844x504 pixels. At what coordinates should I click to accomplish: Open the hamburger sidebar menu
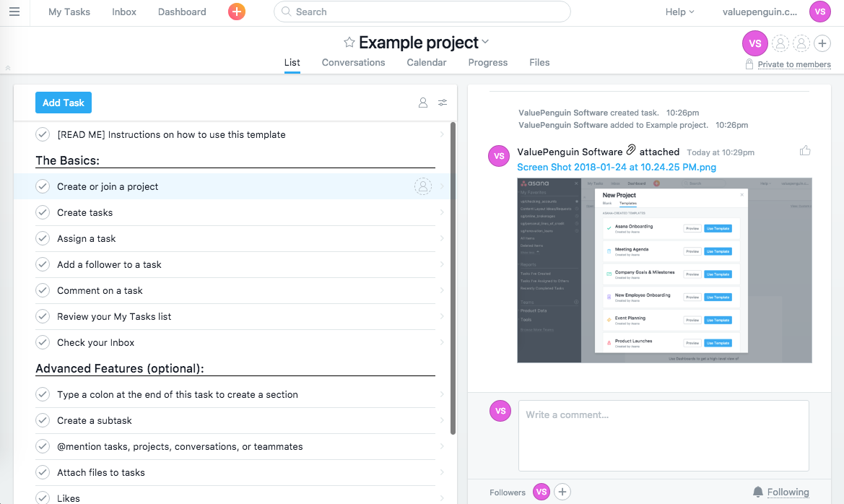tap(14, 12)
